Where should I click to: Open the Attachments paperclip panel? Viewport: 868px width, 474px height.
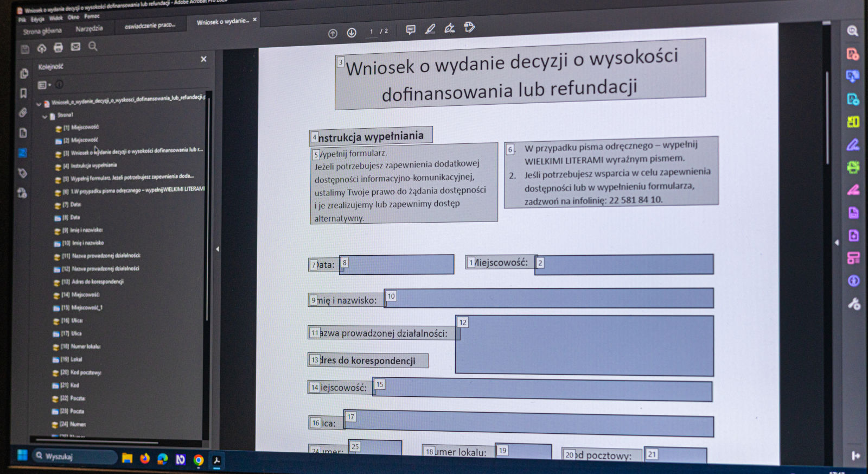coord(23,113)
